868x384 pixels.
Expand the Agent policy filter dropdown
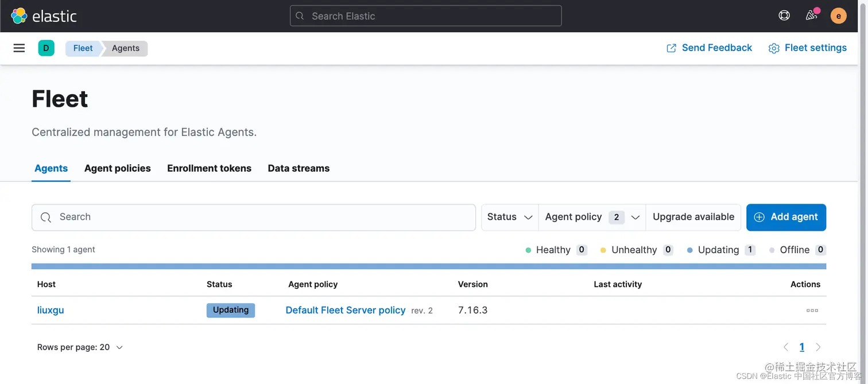click(x=592, y=217)
